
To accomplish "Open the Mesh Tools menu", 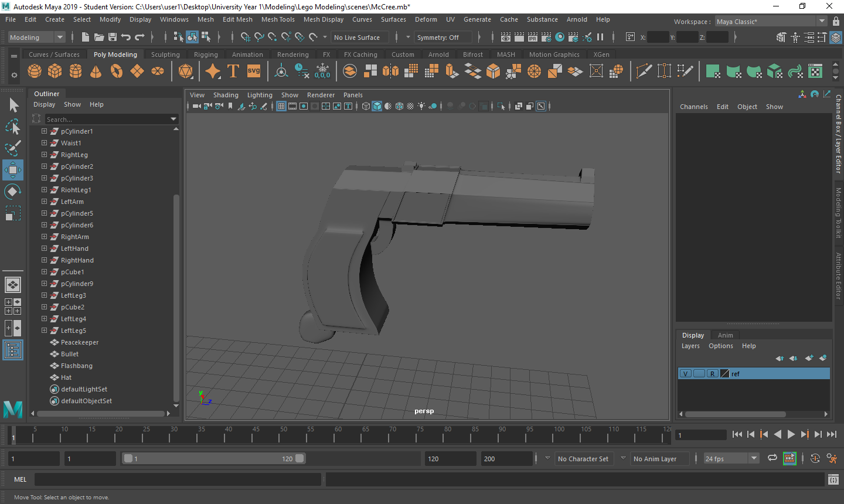I will [278, 19].
